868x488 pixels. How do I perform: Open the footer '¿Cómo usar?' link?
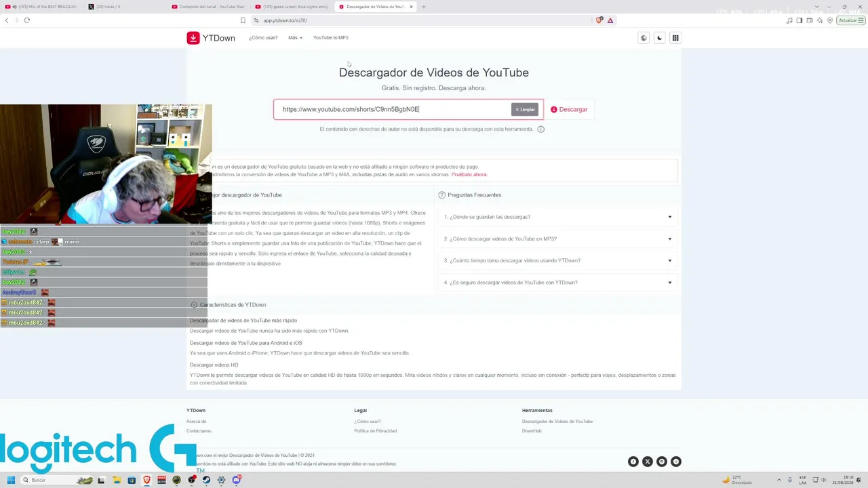368,422
